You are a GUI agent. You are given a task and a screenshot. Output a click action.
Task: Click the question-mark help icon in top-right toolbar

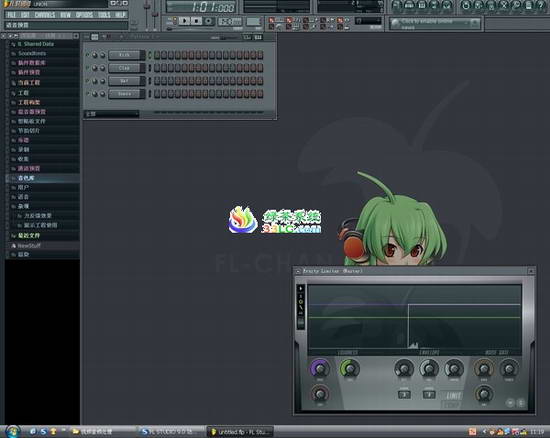pos(542,5)
